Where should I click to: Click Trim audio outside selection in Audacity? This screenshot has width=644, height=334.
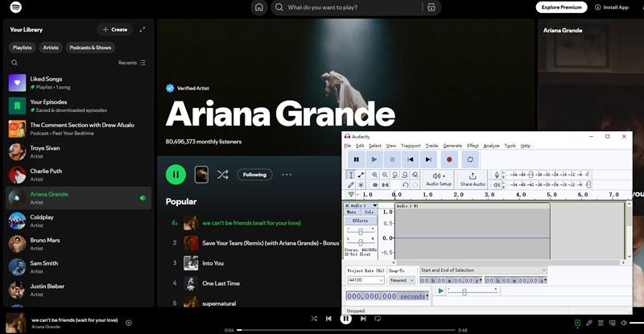(374, 185)
